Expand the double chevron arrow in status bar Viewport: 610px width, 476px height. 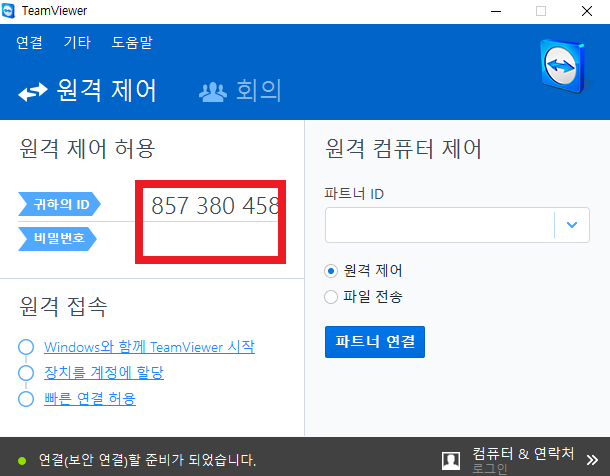(592, 460)
